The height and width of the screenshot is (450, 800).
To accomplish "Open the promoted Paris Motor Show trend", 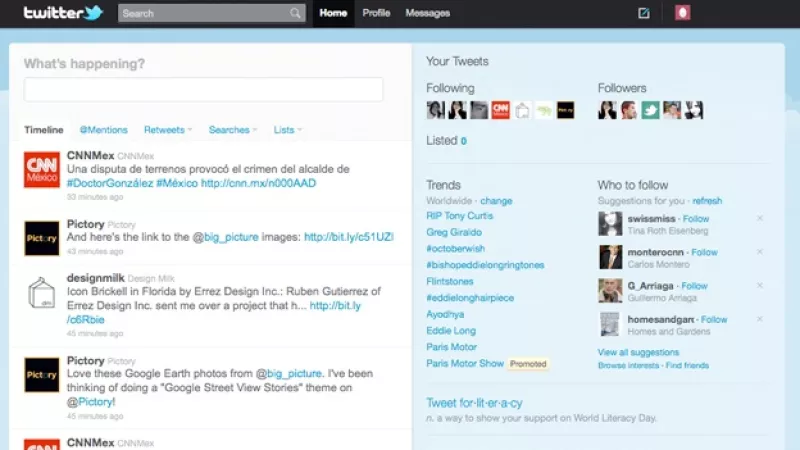I will [x=465, y=363].
